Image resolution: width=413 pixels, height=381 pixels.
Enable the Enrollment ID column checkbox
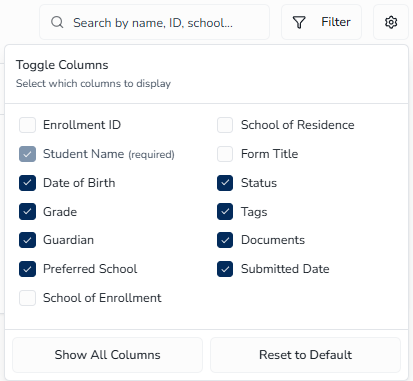click(x=27, y=125)
